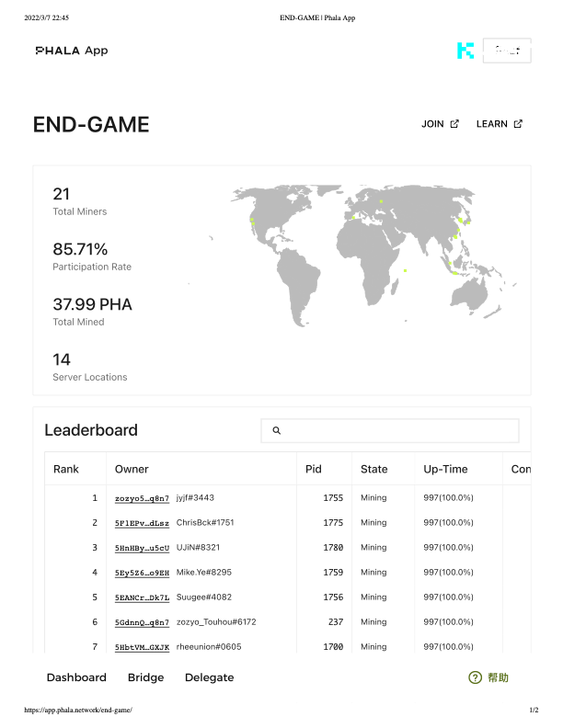Go to the Delegate tab
563x728 pixels.
210,677
